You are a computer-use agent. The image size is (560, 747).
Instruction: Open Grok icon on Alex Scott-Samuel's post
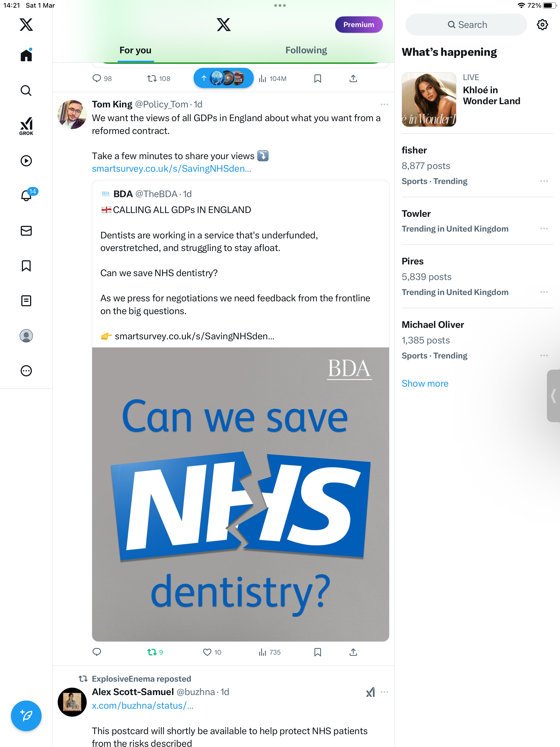[370, 692]
